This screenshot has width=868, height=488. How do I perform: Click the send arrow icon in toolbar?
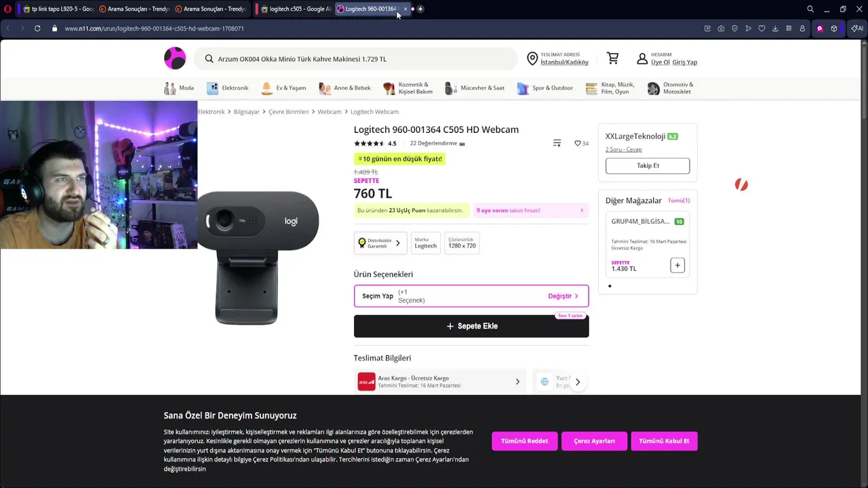tap(748, 28)
